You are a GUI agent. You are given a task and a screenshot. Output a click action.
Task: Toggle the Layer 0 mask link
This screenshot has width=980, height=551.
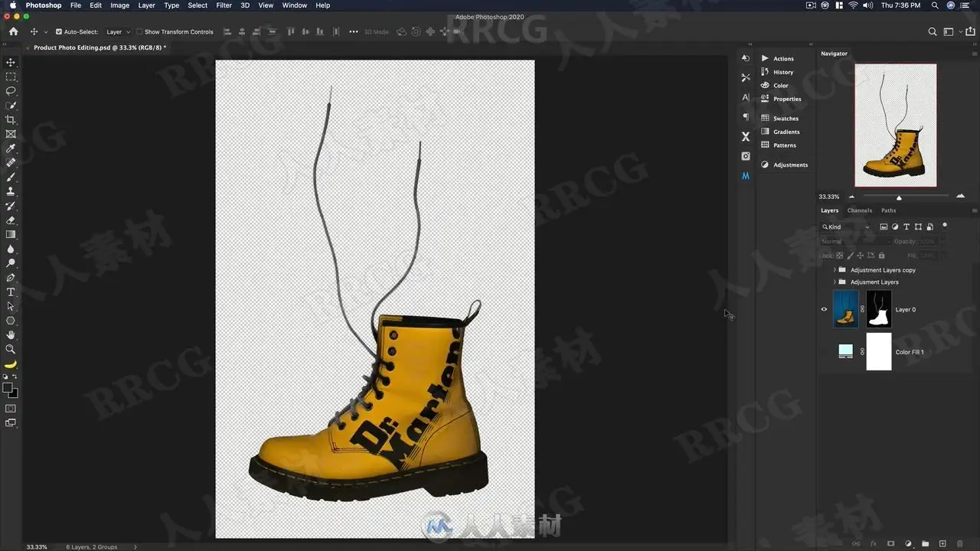click(862, 309)
